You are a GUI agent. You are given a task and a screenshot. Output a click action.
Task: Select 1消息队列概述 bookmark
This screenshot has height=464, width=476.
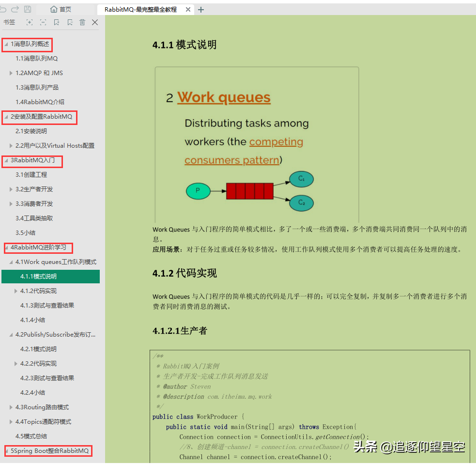coord(30,44)
